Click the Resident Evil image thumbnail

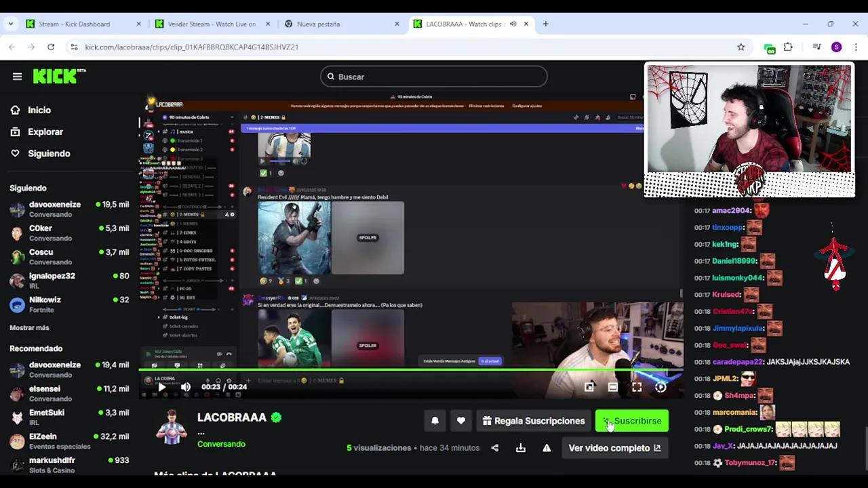click(294, 238)
